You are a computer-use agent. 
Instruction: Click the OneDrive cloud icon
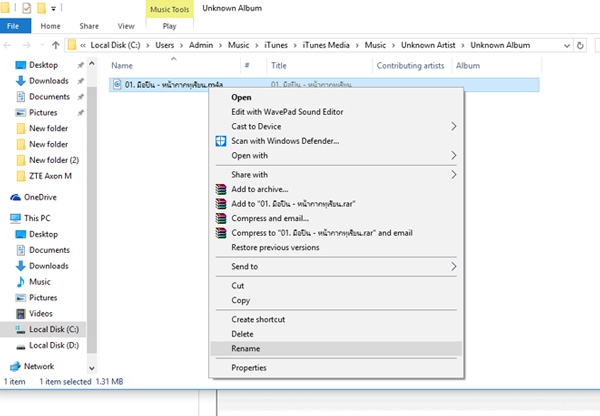(x=16, y=197)
